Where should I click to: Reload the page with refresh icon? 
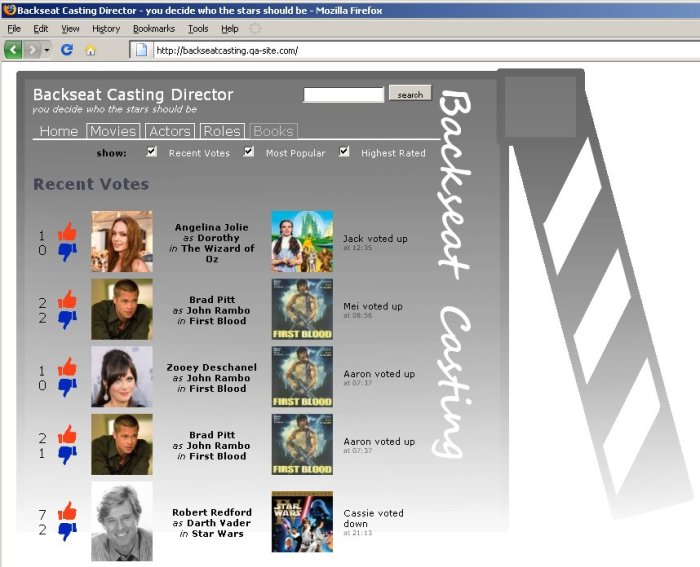point(67,50)
